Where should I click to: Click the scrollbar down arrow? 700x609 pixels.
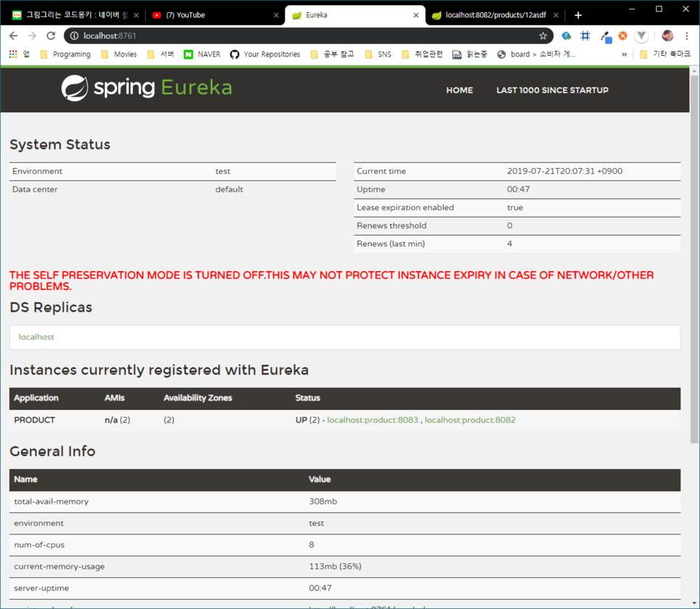tap(694, 604)
